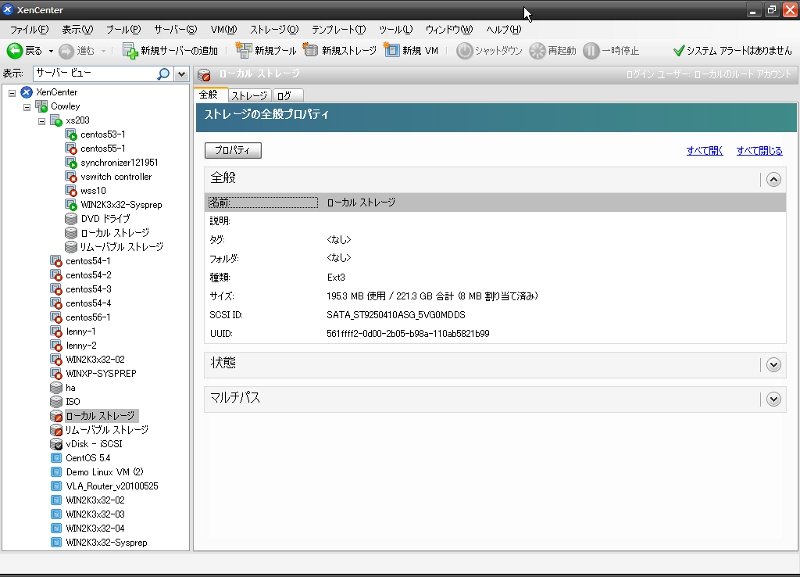Click the lenny-1 VM icon

56,331
